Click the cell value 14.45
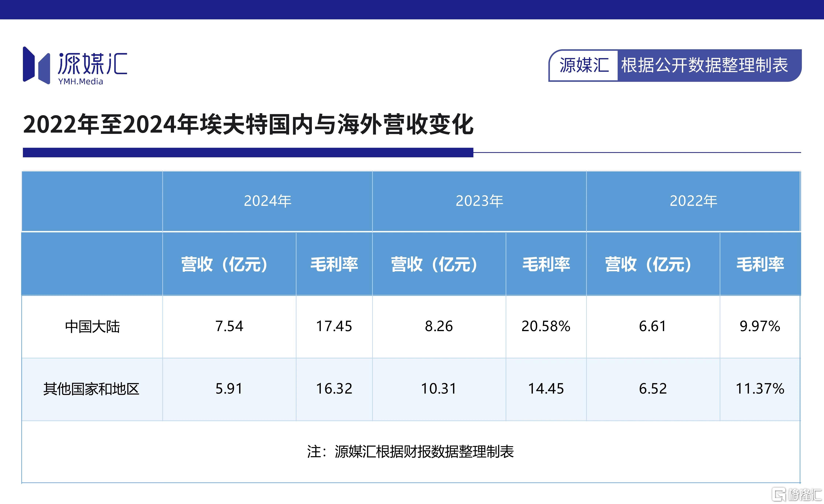The image size is (824, 504). click(546, 389)
